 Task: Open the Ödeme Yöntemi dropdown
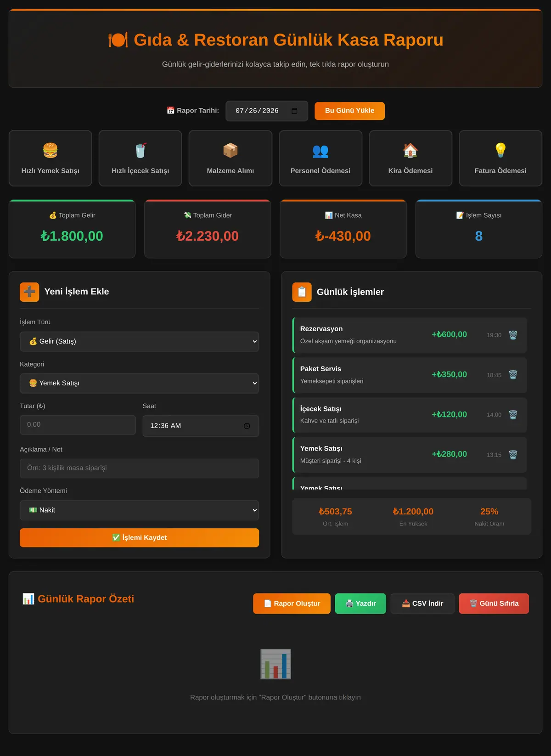[x=139, y=510]
